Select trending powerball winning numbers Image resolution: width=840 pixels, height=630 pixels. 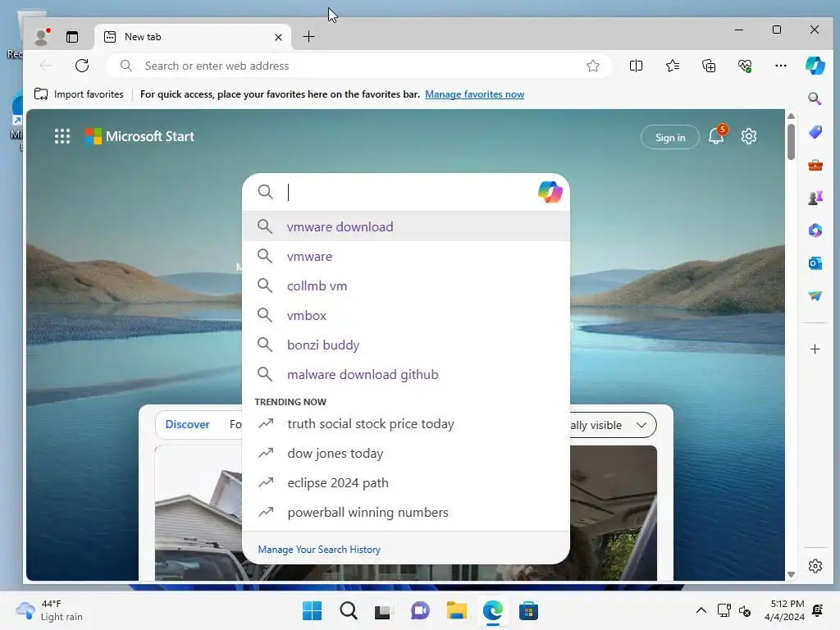tap(405, 512)
